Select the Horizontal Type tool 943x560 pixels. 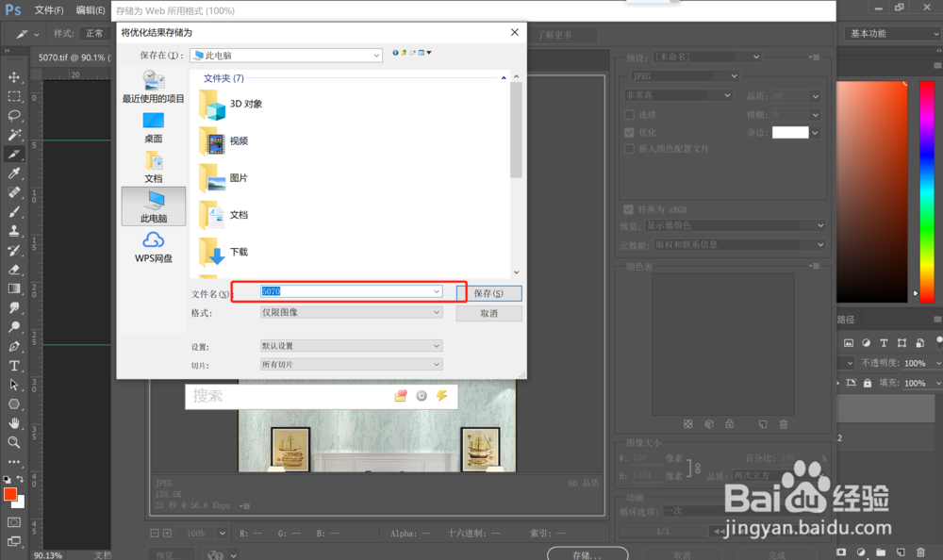point(14,366)
